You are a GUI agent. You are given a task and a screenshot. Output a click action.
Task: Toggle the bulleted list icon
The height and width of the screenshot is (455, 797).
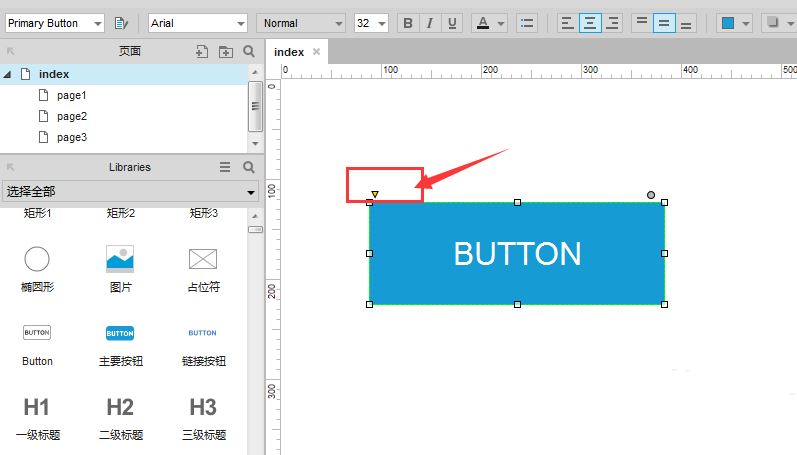click(x=527, y=23)
